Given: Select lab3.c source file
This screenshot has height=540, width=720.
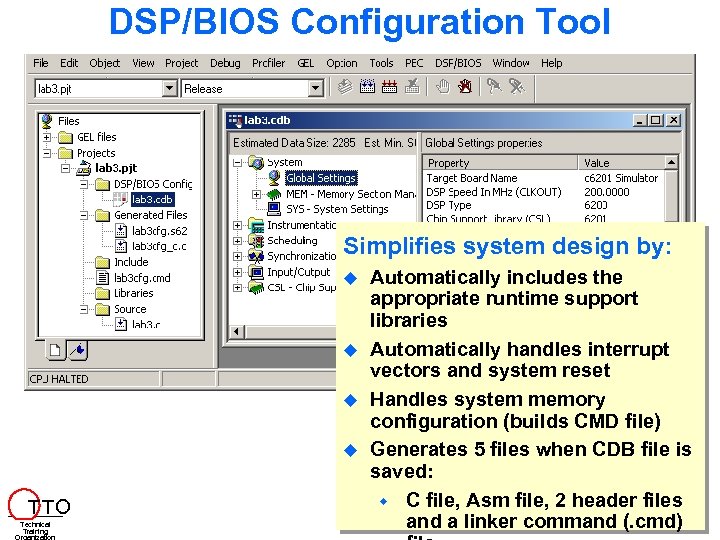Looking at the screenshot, I should click(x=146, y=324).
